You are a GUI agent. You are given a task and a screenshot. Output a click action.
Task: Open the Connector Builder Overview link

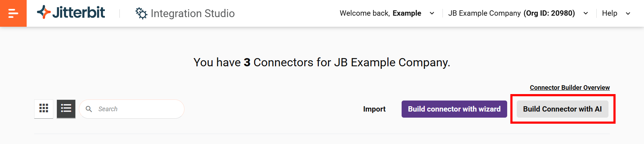point(569,88)
